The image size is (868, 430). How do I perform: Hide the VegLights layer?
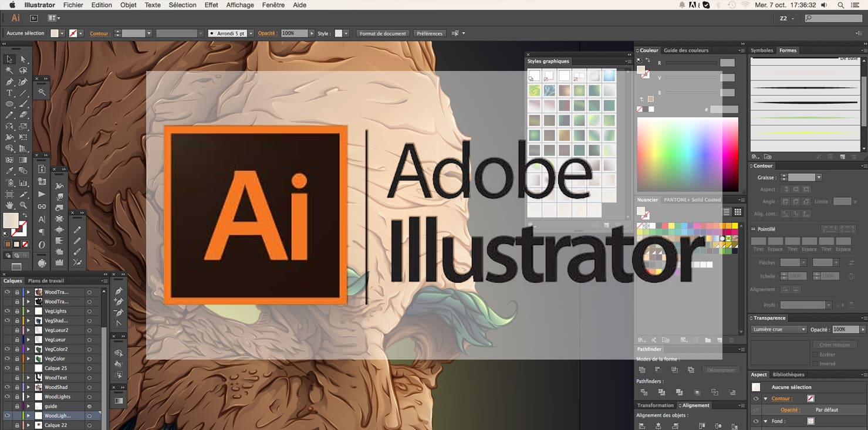click(x=7, y=311)
